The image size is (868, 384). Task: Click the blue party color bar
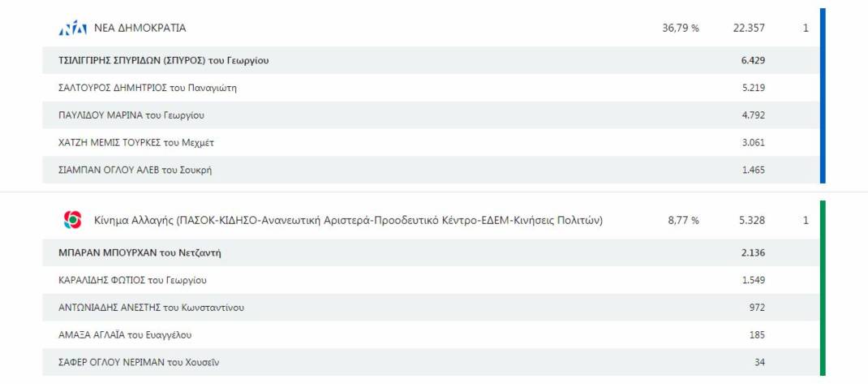click(x=823, y=96)
